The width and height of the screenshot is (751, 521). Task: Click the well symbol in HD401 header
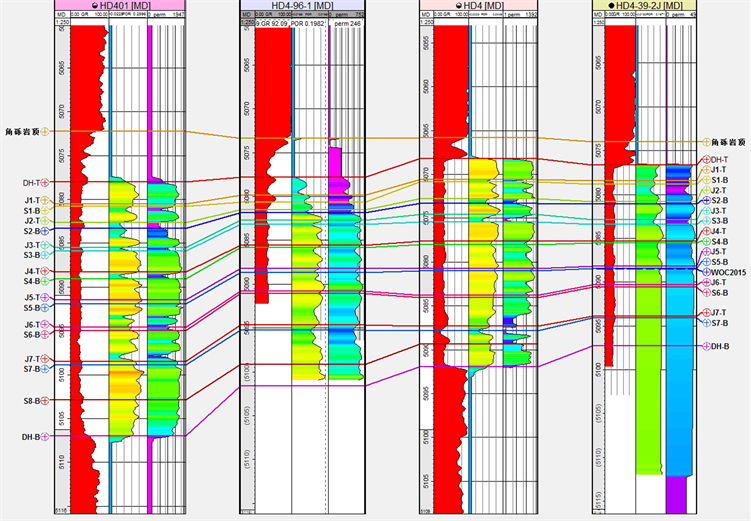tap(94, 7)
